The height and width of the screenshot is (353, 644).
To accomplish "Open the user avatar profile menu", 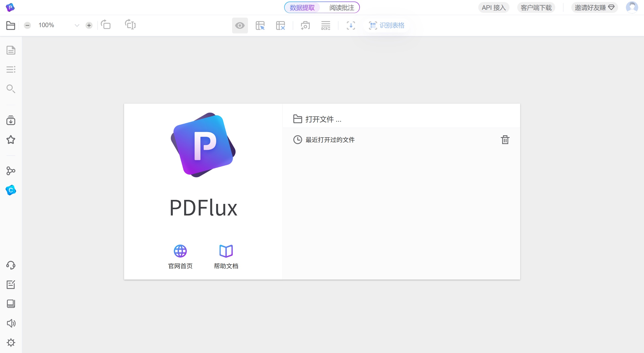I will tap(632, 7).
